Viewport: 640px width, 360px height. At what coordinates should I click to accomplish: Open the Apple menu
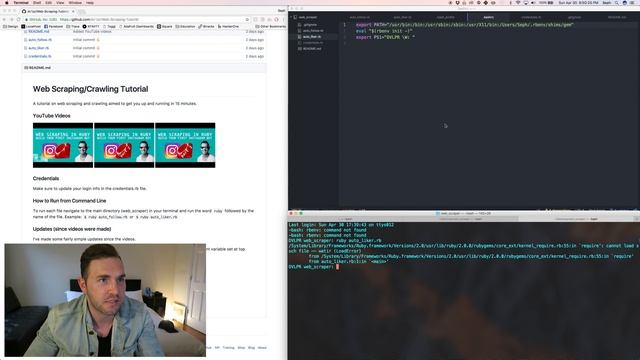[6, 2]
